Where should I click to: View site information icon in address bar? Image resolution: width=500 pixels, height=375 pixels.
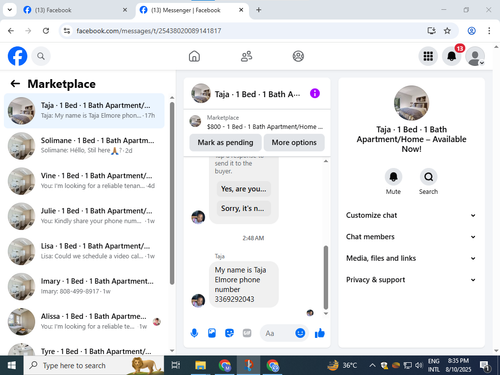(x=67, y=31)
